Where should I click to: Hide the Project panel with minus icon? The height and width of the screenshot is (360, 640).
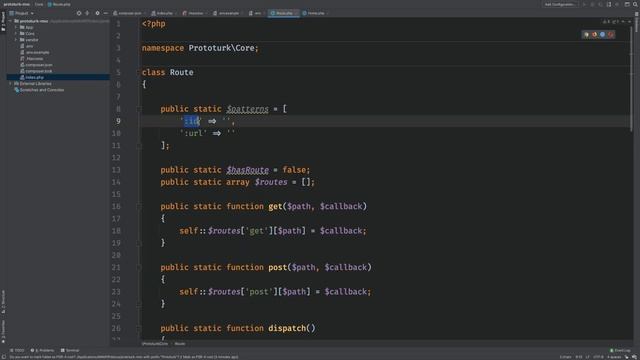pos(105,13)
